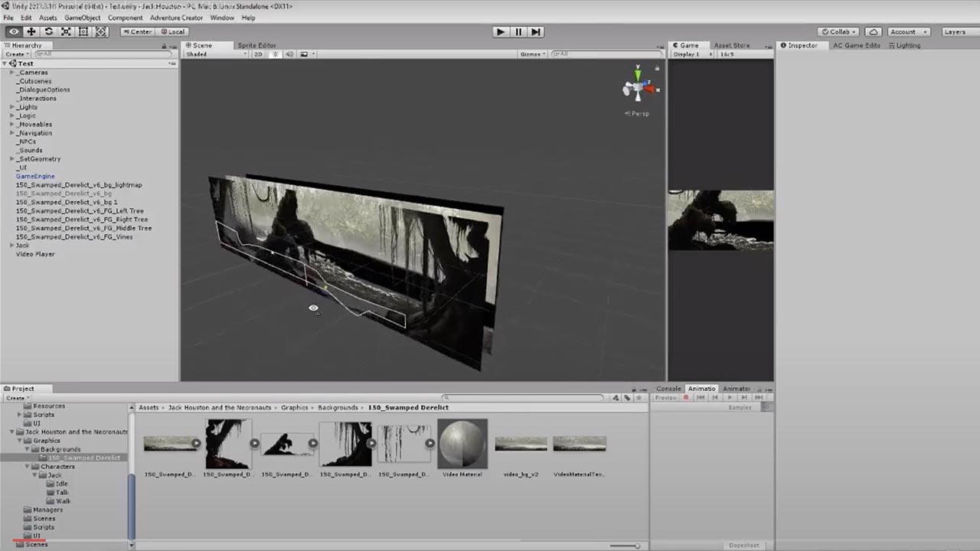This screenshot has height=551, width=980.
Task: Switch to the Animator tab
Action: [736, 389]
